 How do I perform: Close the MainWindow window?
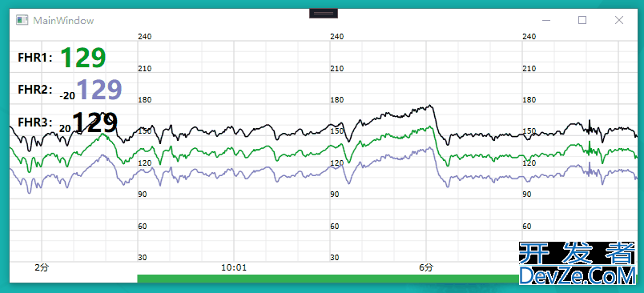[619, 20]
